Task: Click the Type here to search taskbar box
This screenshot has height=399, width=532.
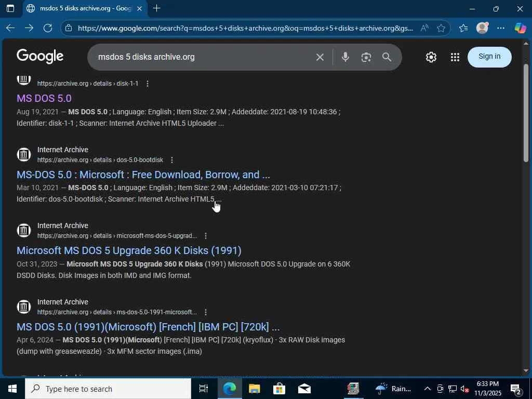Action: pyautogui.click(x=108, y=389)
